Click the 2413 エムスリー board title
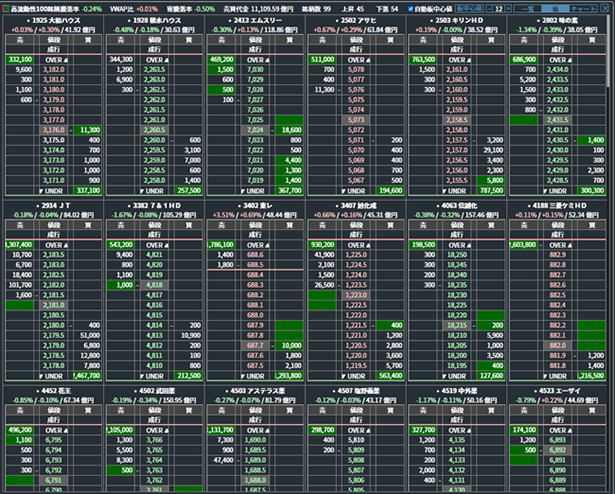 257,20
